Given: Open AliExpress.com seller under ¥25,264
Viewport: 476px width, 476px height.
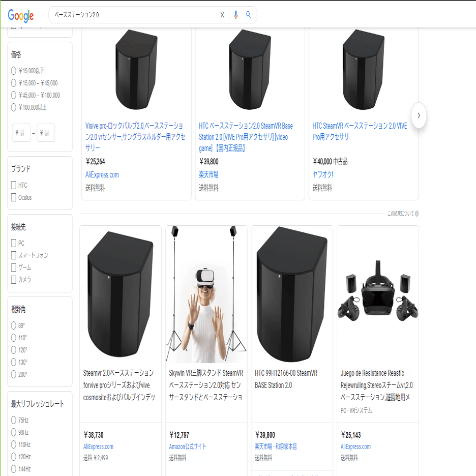Looking at the screenshot, I should (102, 174).
